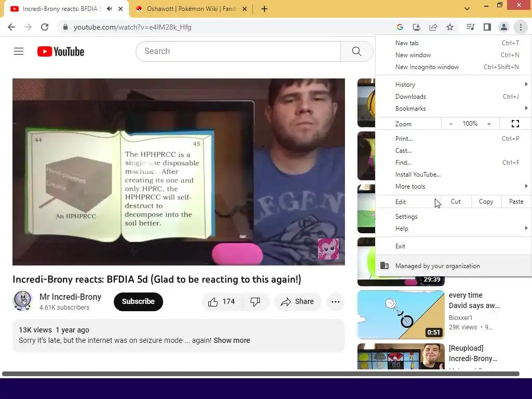Choose Exit in the Chrome menu
The height and width of the screenshot is (399, 532).
pyautogui.click(x=454, y=246)
